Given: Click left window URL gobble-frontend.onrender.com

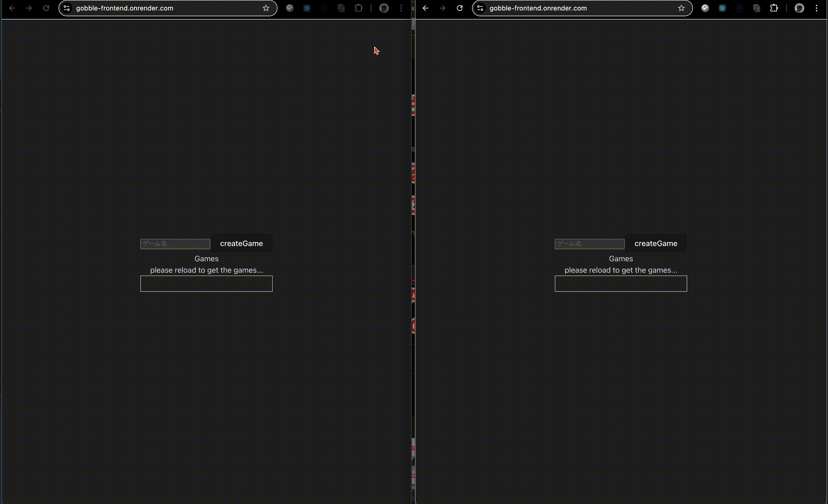Looking at the screenshot, I should click(x=125, y=8).
